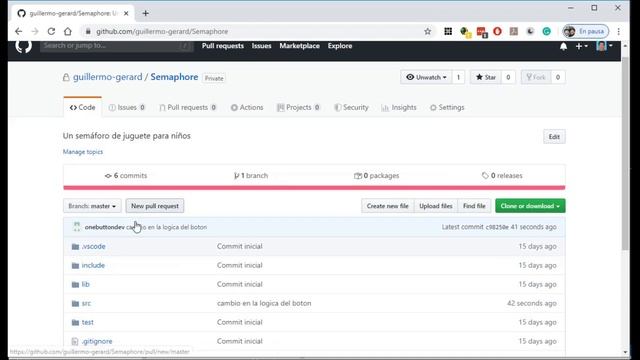This screenshot has height=360, width=640.
Task: Open Marketplace in top navigation
Action: click(x=300, y=46)
